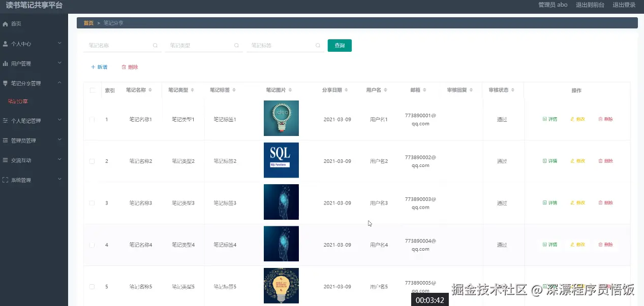644x306 pixels.
Task: Click 通过 status in 笔记名称3 row
Action: click(x=502, y=203)
